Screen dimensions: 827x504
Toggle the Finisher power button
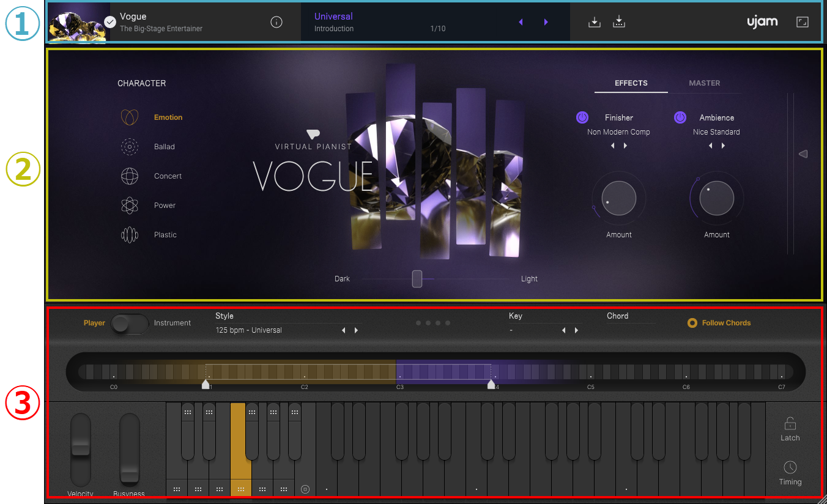pyautogui.click(x=582, y=117)
